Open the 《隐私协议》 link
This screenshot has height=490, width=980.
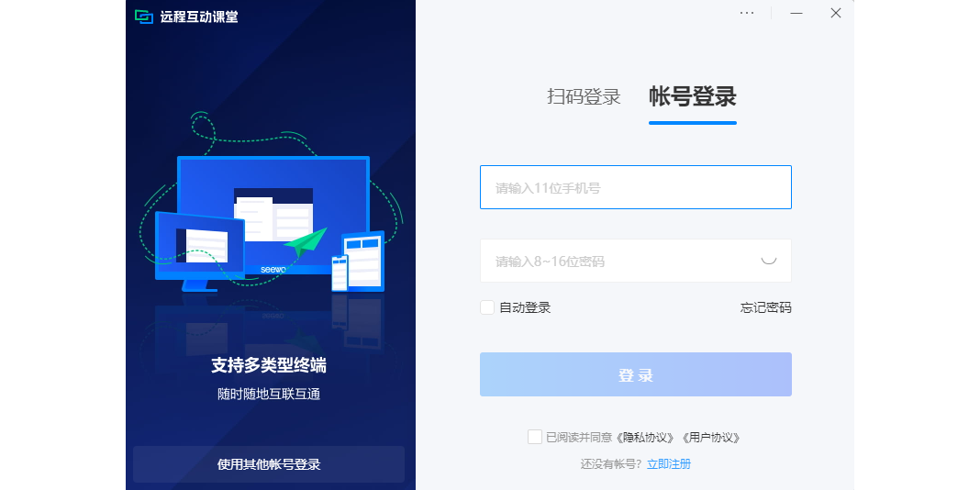point(646,438)
